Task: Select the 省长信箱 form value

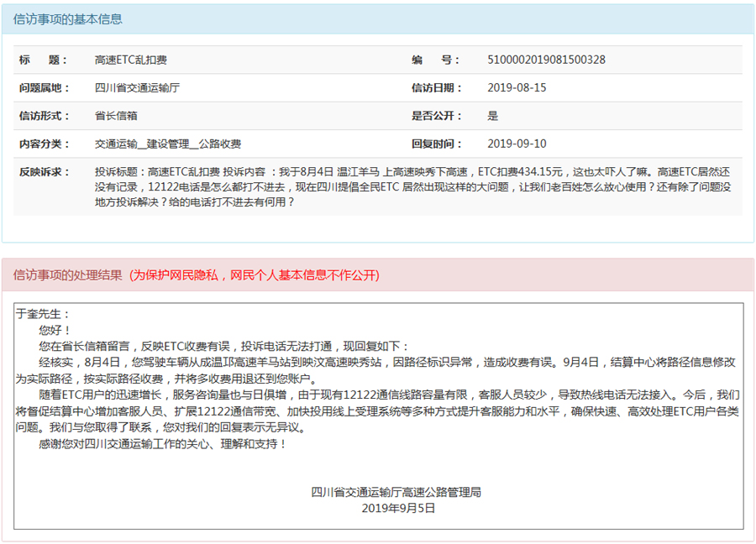Action: pos(116,116)
